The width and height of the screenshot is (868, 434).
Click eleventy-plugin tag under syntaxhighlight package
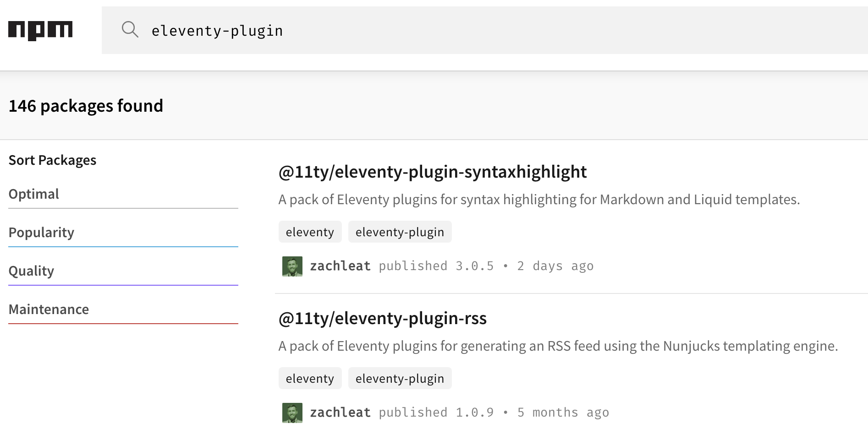click(400, 232)
